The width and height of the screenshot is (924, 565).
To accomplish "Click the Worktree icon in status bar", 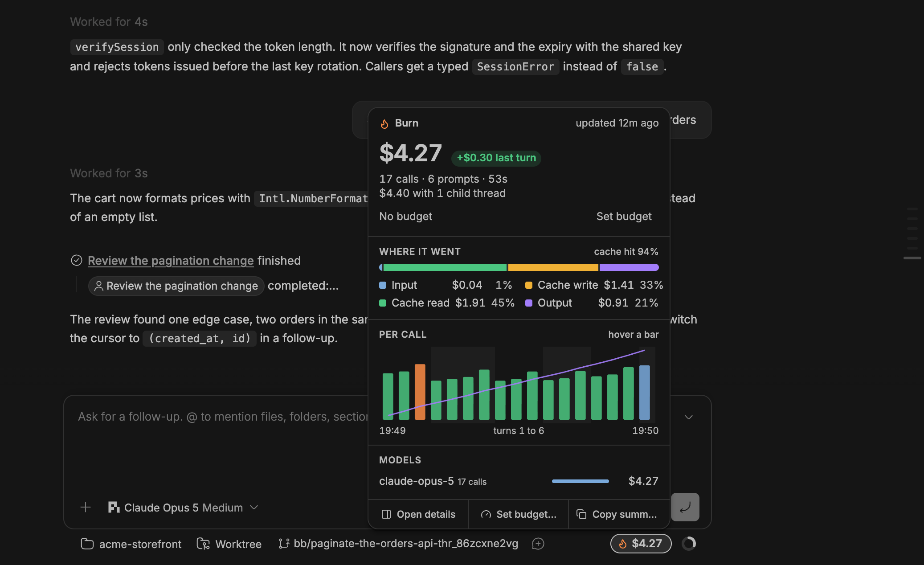I will (x=203, y=544).
